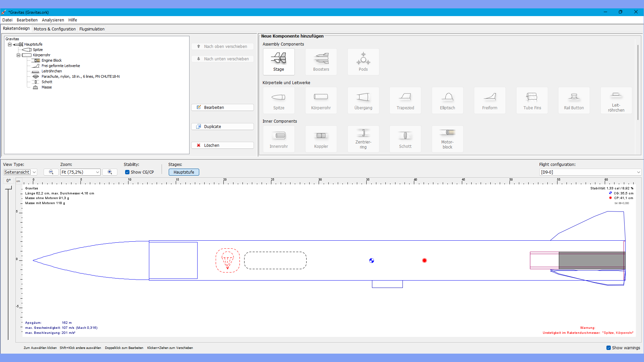Add a Spitze nose cone component
644x362 pixels.
pyautogui.click(x=278, y=100)
